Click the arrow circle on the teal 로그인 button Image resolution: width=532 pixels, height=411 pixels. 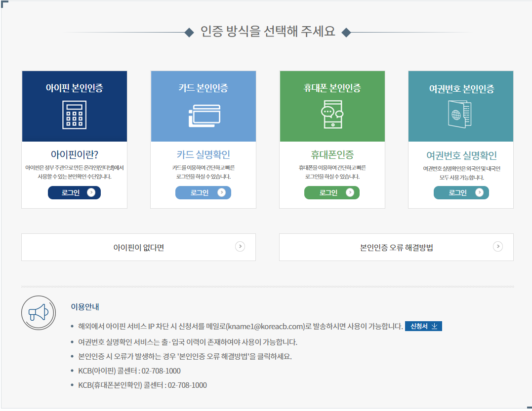pos(479,192)
